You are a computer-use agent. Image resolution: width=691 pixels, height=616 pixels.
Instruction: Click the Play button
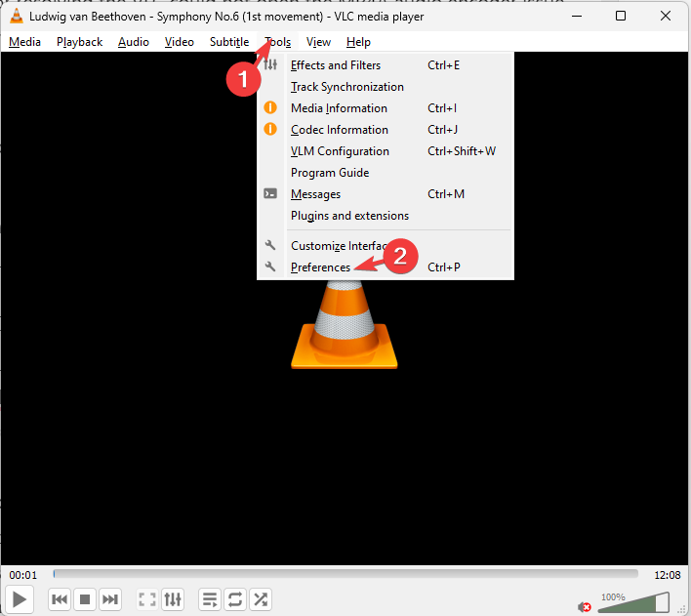[x=19, y=599]
